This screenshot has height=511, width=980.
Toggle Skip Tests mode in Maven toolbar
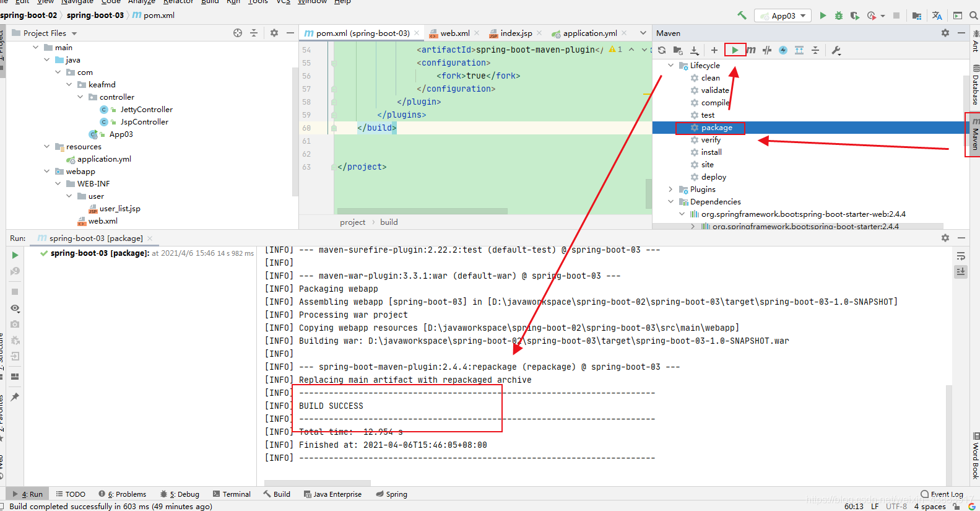click(783, 50)
